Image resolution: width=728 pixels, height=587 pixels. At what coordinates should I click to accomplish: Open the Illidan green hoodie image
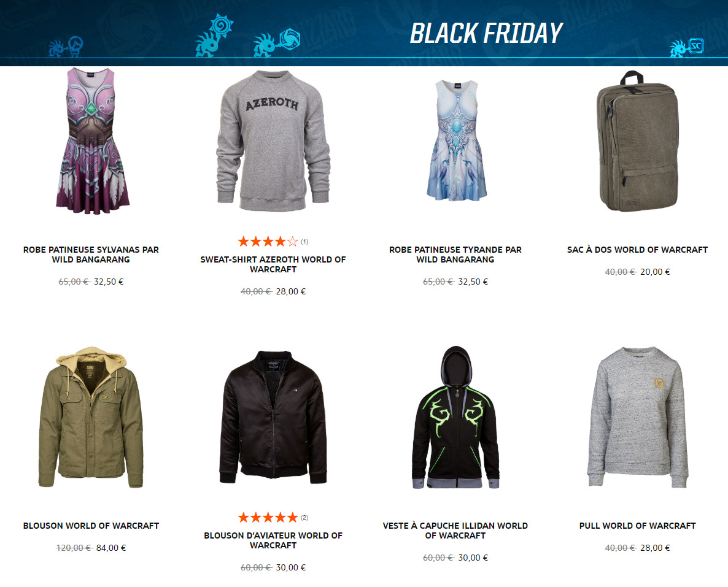click(455, 416)
